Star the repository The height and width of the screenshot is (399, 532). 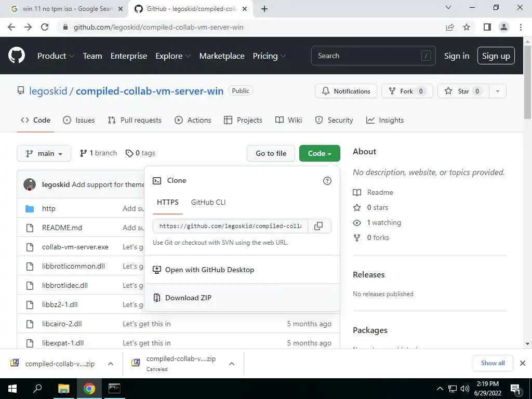click(463, 91)
